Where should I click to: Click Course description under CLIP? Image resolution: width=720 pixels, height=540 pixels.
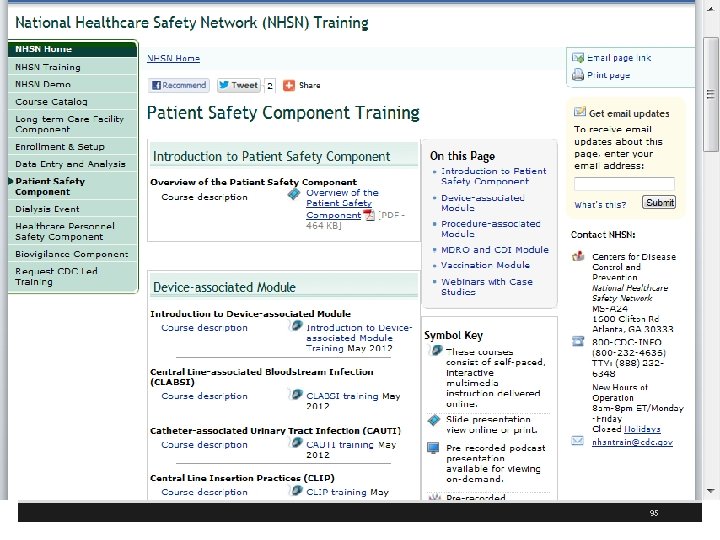(x=204, y=492)
